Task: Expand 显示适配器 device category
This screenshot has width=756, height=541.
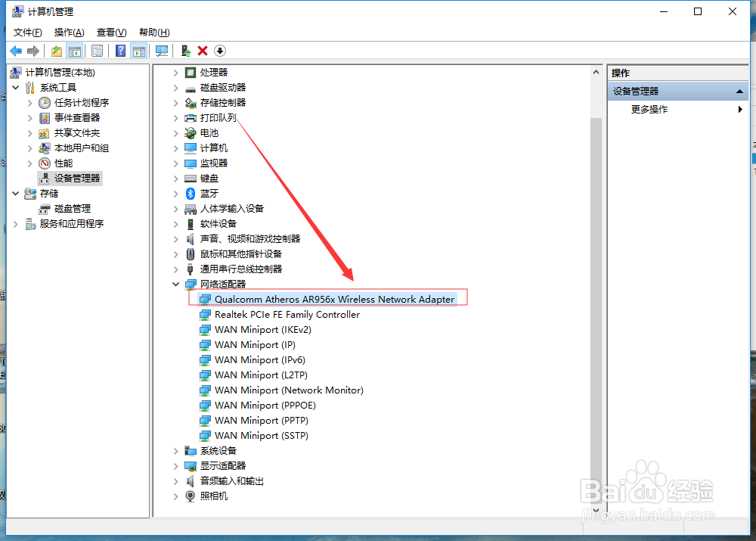Action: pyautogui.click(x=176, y=466)
